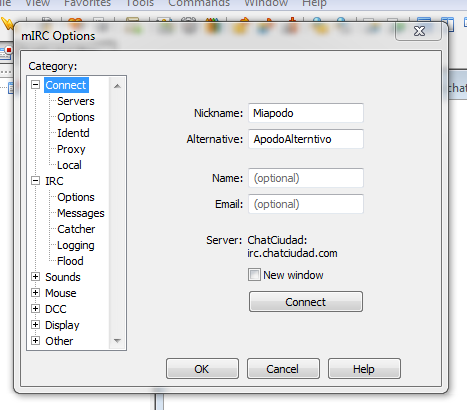Open the Identd settings
Screen dimensions: 467x410
[x=73, y=133]
